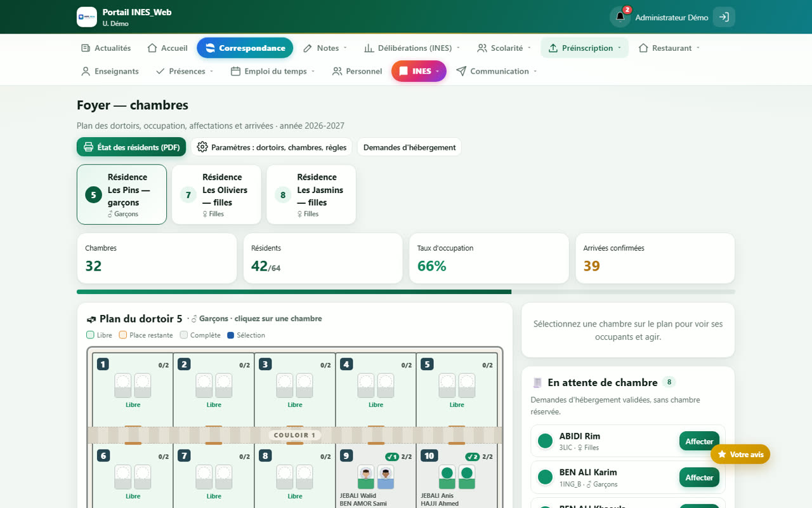Select room 5 on the dormitory plan
This screenshot has height=508, width=812.
coord(457,390)
